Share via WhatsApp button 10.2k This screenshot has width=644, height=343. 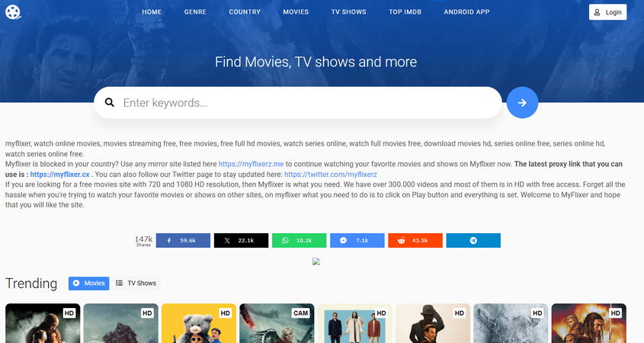(299, 240)
